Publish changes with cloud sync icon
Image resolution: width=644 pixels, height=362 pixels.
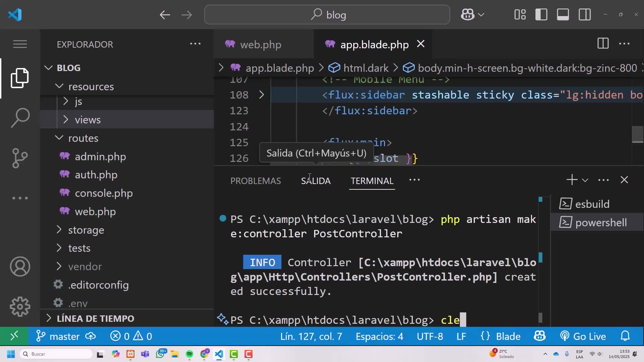91,336
